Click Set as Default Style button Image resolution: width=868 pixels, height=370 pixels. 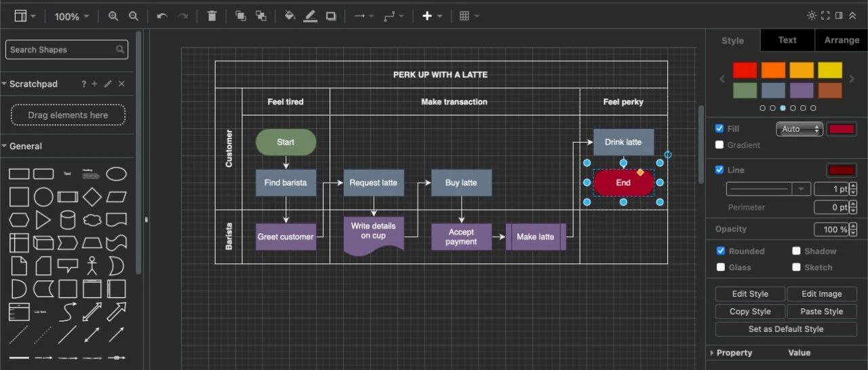[786, 329]
